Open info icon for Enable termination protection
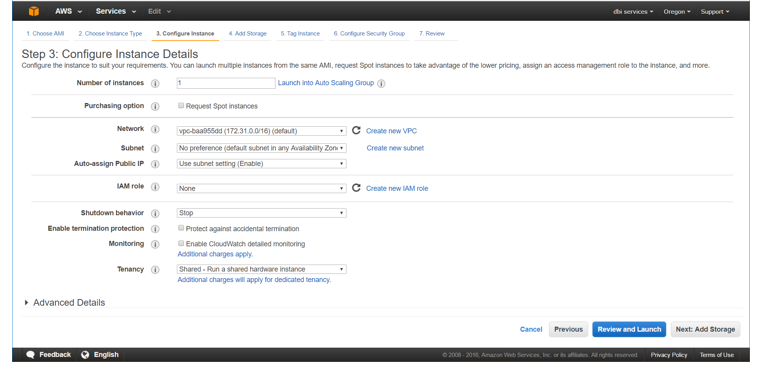This screenshot has width=770, height=373. click(x=155, y=229)
